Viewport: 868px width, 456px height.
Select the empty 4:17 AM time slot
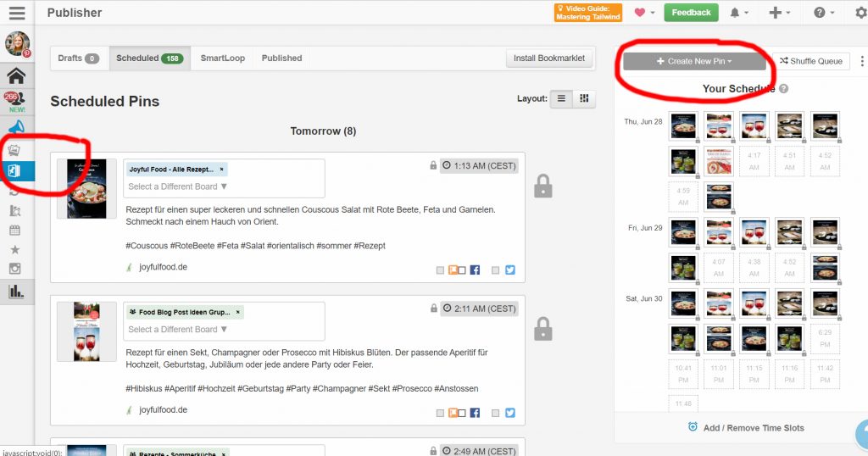pyautogui.click(x=754, y=161)
